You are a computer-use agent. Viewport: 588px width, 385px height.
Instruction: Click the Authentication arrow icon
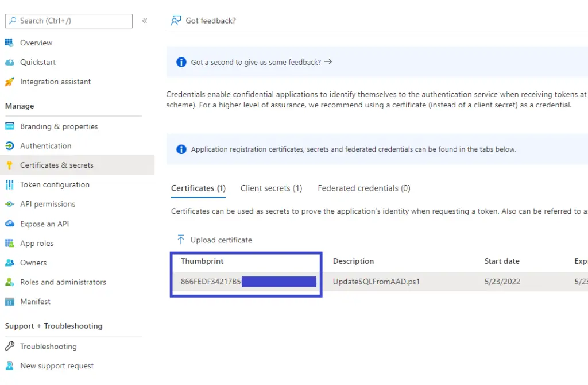click(x=9, y=145)
